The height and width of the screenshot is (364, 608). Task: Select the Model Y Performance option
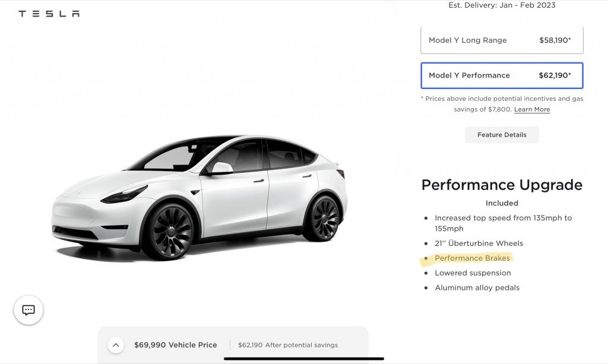(502, 75)
